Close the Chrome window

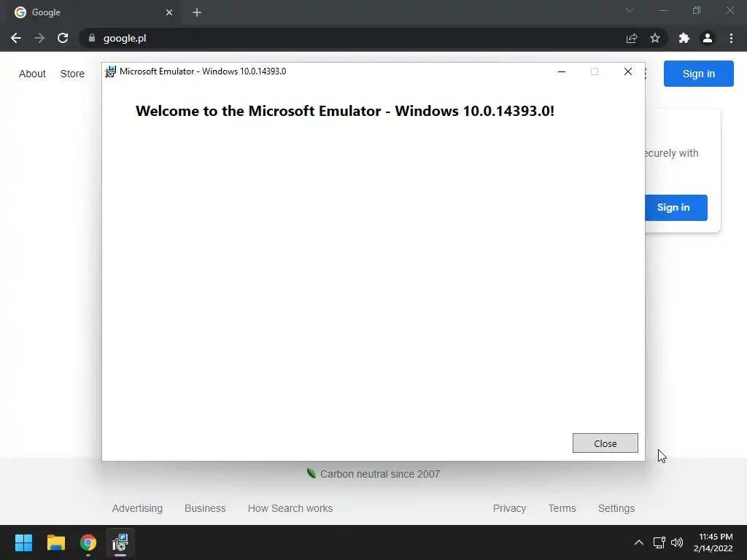click(x=729, y=10)
